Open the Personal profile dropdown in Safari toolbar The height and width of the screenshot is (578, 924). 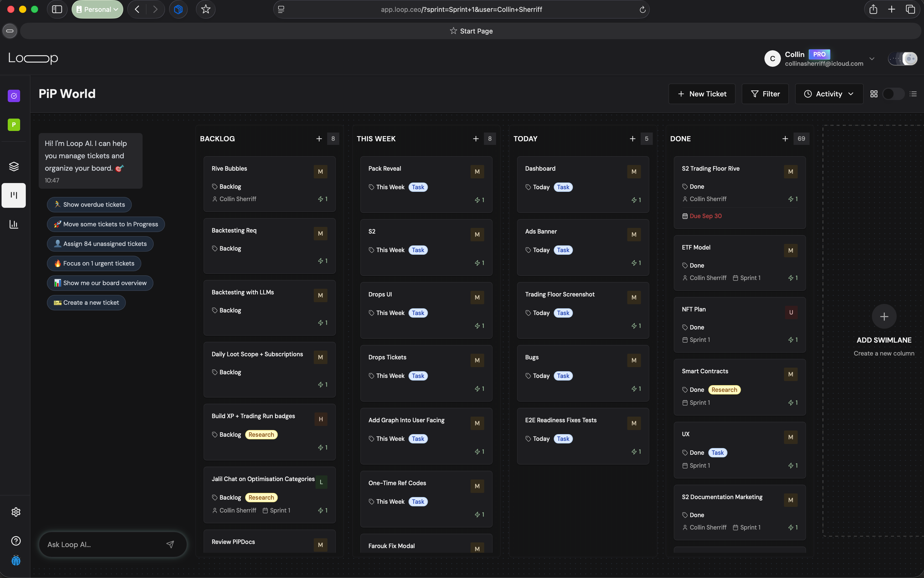(97, 9)
